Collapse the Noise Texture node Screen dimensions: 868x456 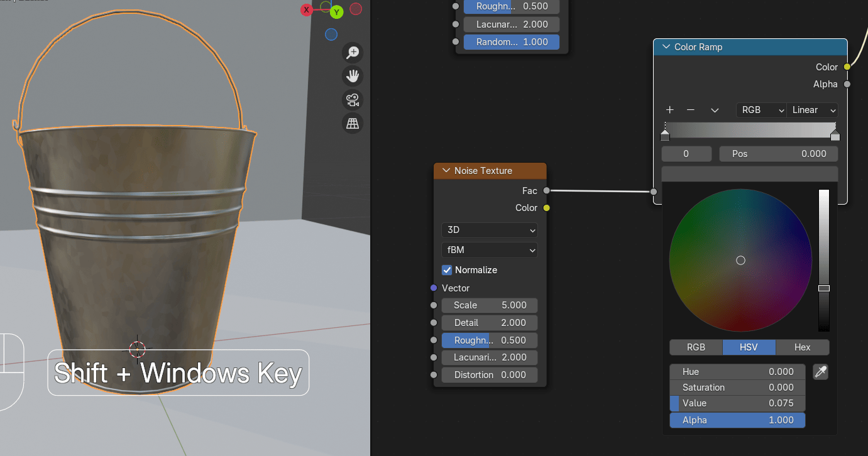(x=446, y=171)
